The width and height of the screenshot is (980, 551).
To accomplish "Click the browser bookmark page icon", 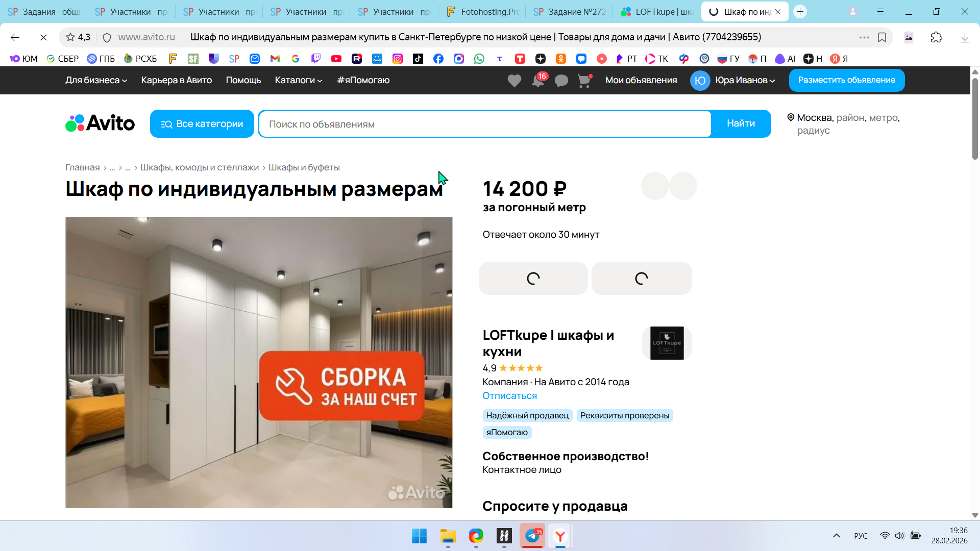I will point(882,37).
